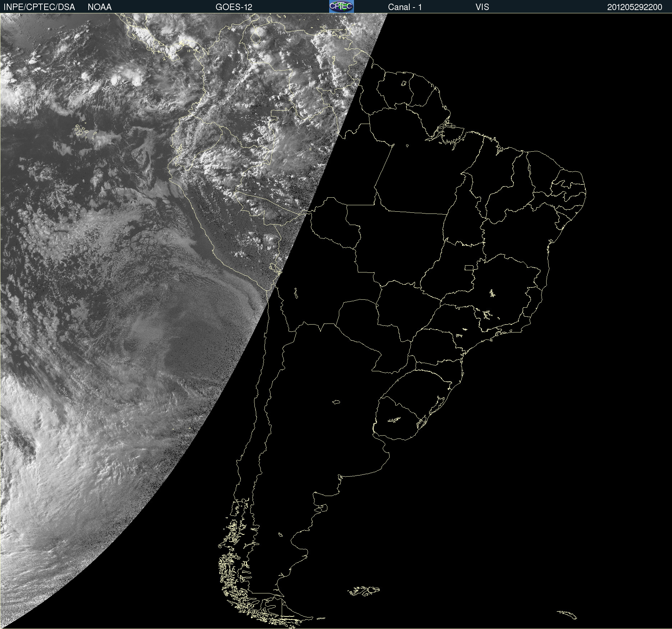Click the NOAA label in header
This screenshot has height=629, width=672.
coord(100,7)
